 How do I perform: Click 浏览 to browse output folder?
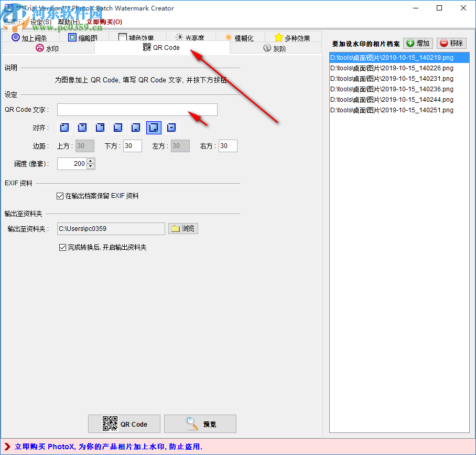[x=183, y=228]
